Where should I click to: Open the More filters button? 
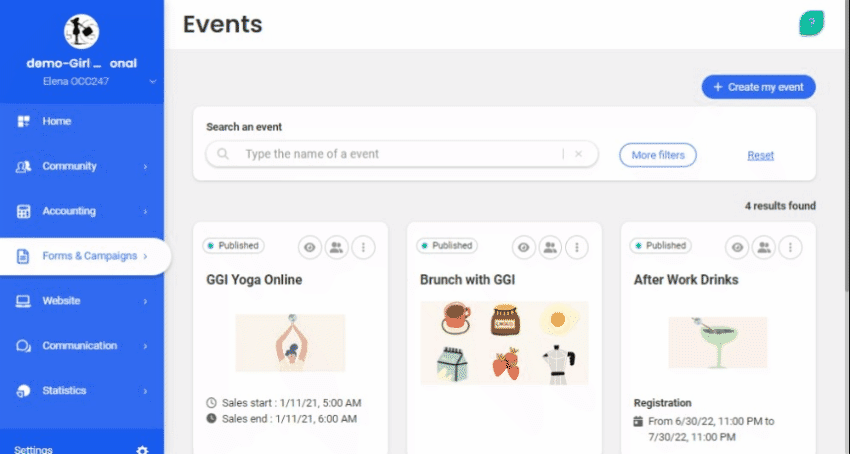(x=657, y=155)
